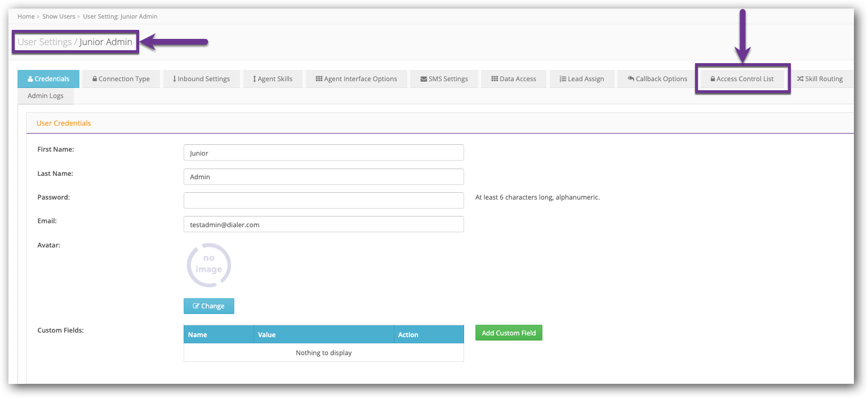Go to SMS Settings tab
The image size is (868, 398).
[x=444, y=79]
